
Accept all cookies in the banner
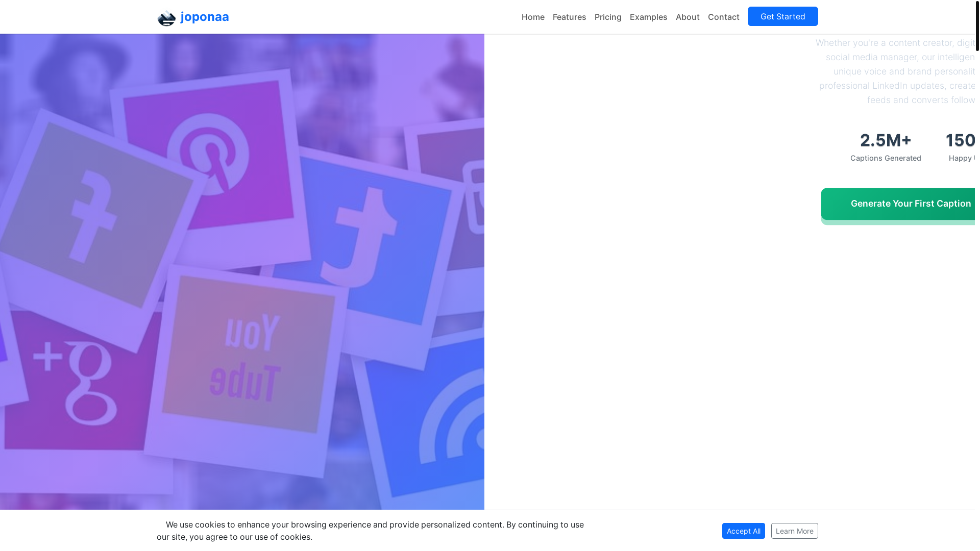coord(743,531)
